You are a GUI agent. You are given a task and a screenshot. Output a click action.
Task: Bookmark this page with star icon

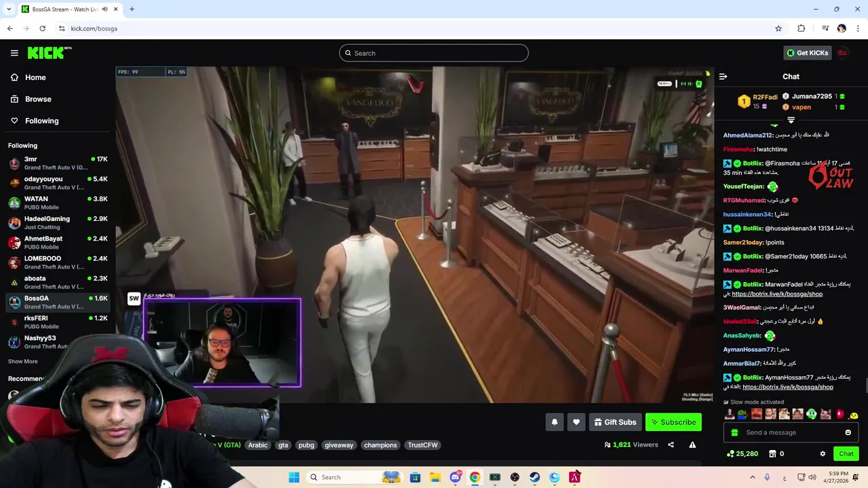[778, 28]
